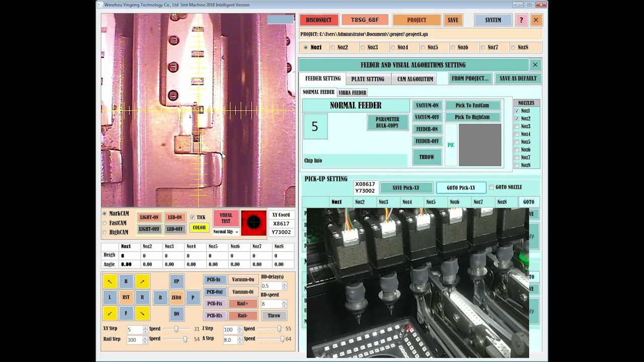This screenshot has height=362, width=644.
Task: Click the BD-speed stepper arrows
Action: click(x=284, y=304)
